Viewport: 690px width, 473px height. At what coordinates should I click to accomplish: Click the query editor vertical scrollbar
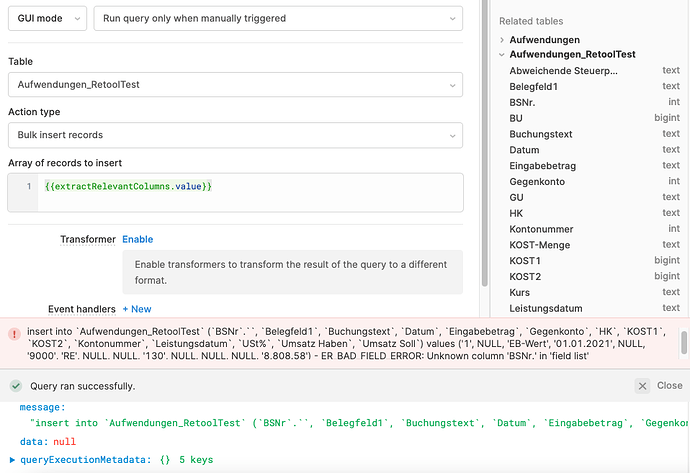485,143
